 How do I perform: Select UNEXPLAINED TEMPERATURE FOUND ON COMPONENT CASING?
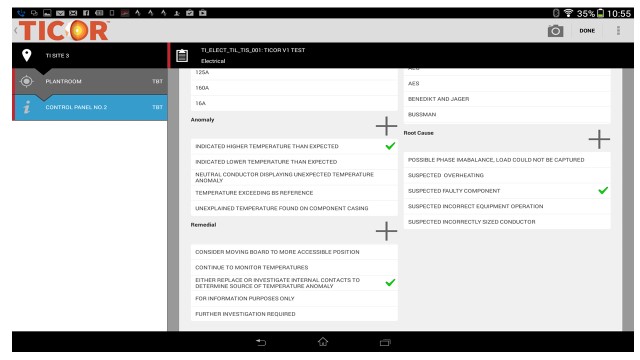click(x=294, y=208)
